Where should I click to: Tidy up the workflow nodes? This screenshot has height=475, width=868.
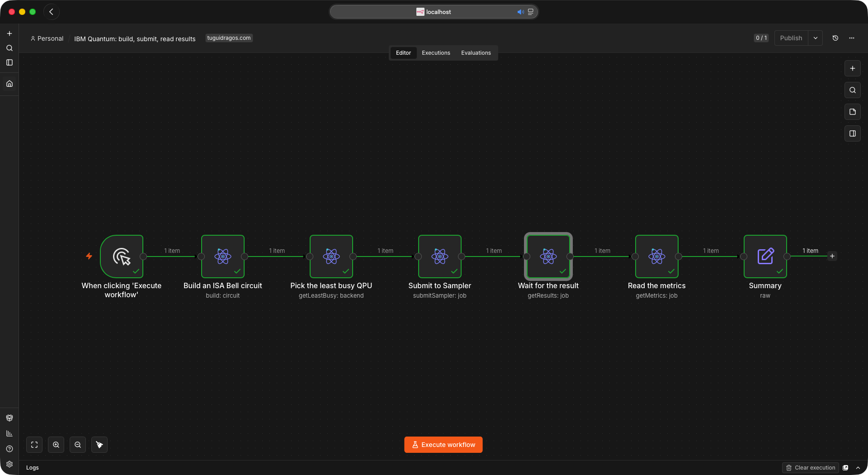click(x=99, y=445)
